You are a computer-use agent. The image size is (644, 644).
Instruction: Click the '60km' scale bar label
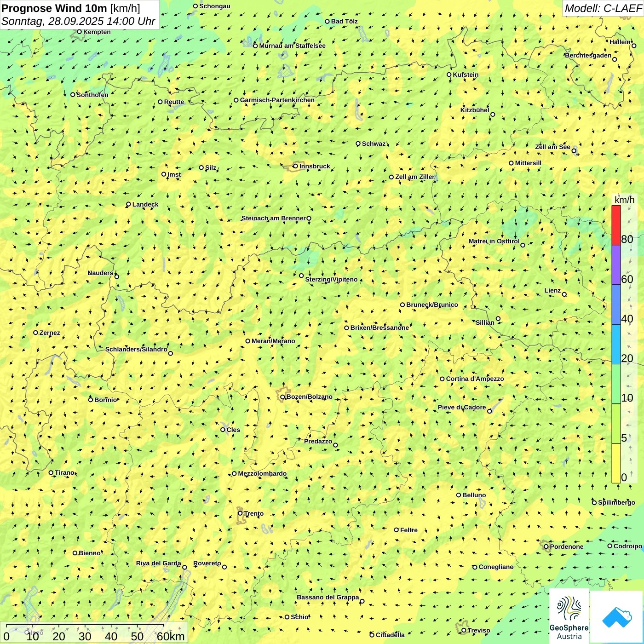pos(171,637)
